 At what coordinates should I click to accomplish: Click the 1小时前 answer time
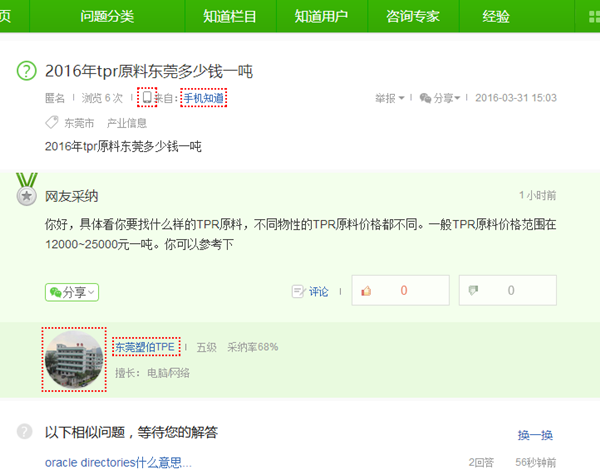click(537, 195)
